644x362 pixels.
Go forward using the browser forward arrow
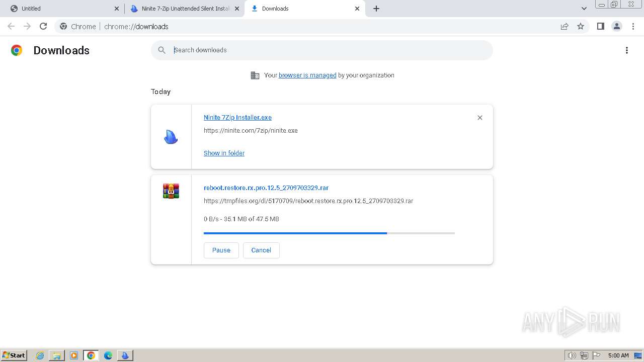coord(27,26)
